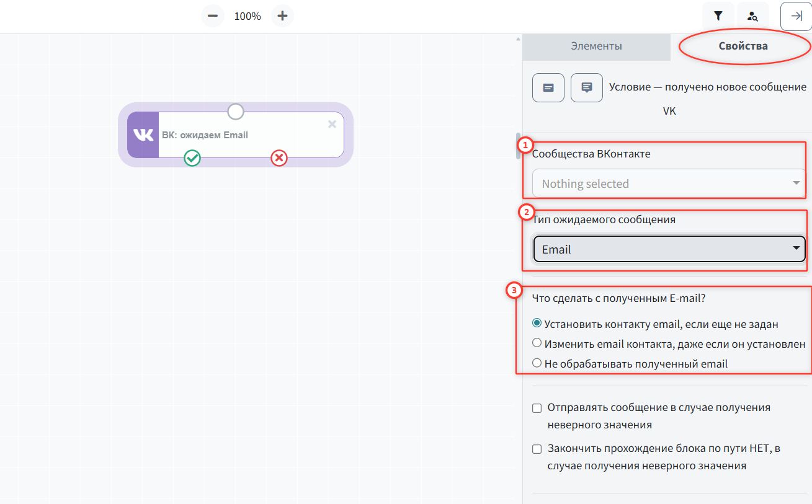Select 'Установить контакту email' radio option
Screen dimensions: 812x504
click(537, 323)
